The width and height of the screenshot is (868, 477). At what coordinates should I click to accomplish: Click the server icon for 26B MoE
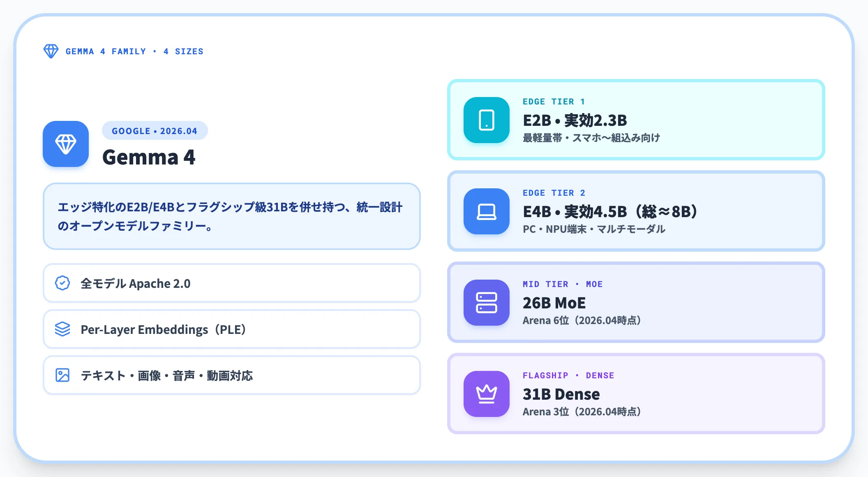(x=487, y=303)
